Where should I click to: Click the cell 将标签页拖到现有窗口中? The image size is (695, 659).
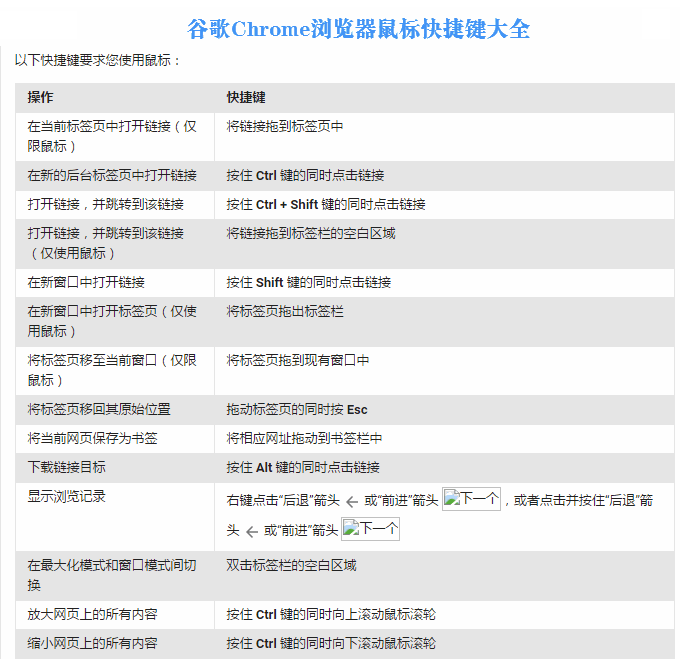445,370
